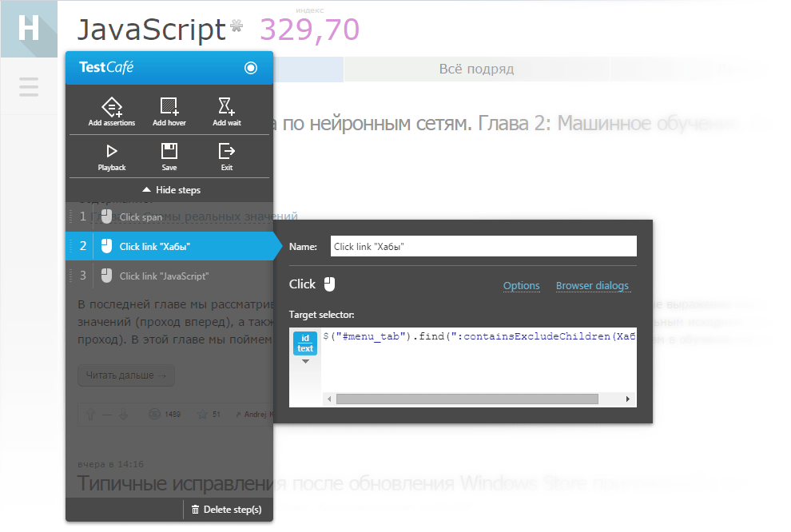The image size is (791, 532).
Task: Open the Browser dialogs link
Action: click(593, 286)
